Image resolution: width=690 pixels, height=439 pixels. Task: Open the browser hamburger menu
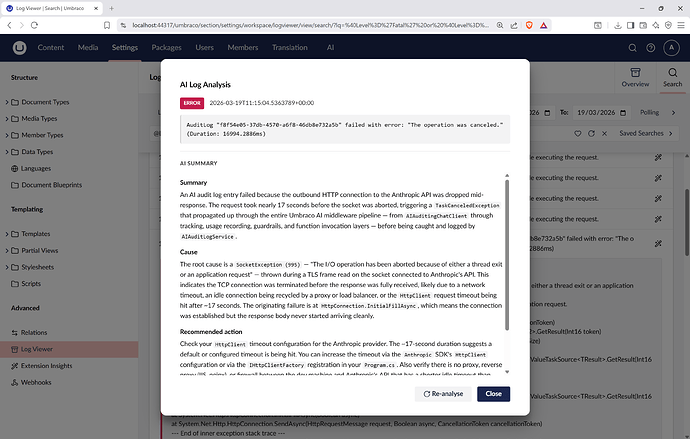[681, 26]
